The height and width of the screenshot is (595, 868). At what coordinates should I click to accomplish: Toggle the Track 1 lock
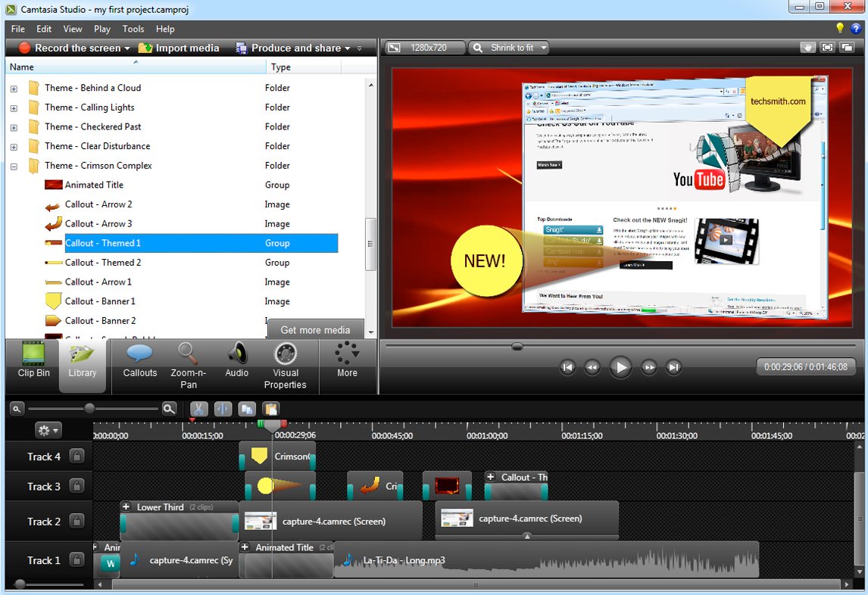76,560
